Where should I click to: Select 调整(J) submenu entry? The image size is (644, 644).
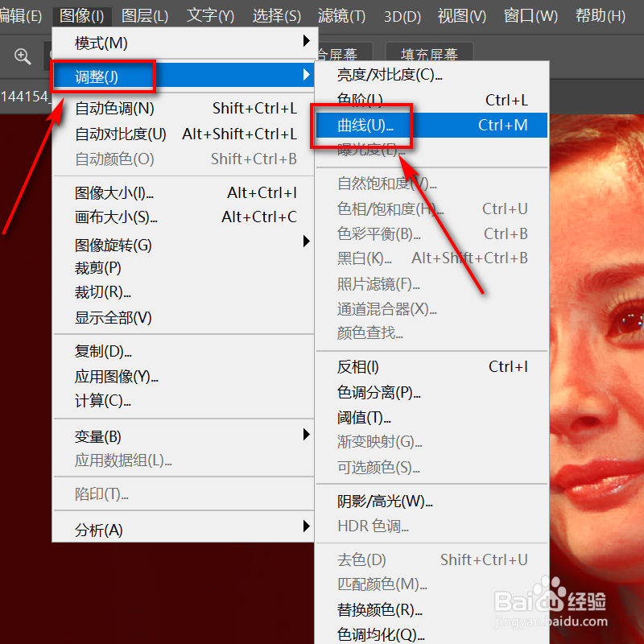pyautogui.click(x=184, y=76)
